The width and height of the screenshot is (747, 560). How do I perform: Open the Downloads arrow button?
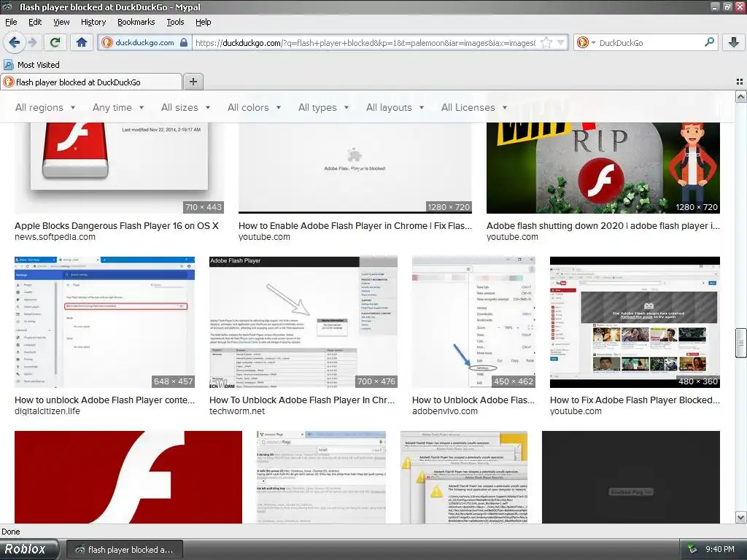[734, 43]
